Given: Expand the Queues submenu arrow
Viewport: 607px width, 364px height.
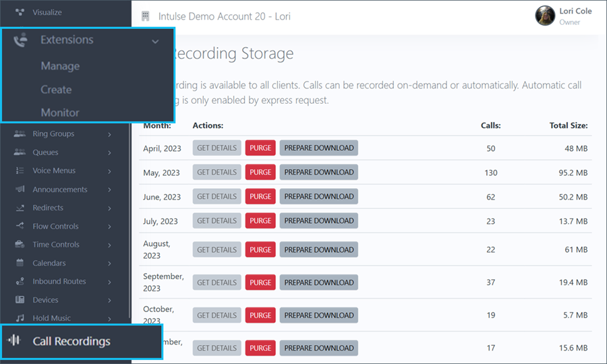Looking at the screenshot, I should [x=109, y=153].
